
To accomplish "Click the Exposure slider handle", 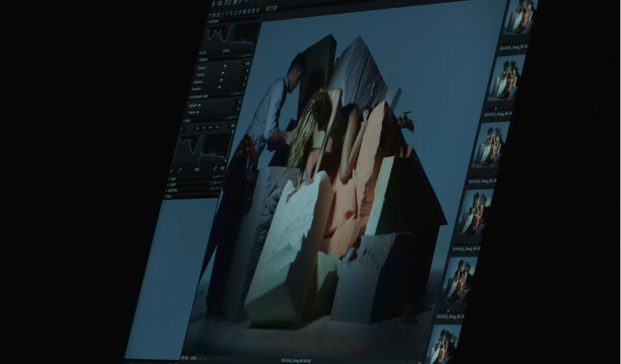I will pos(224,66).
